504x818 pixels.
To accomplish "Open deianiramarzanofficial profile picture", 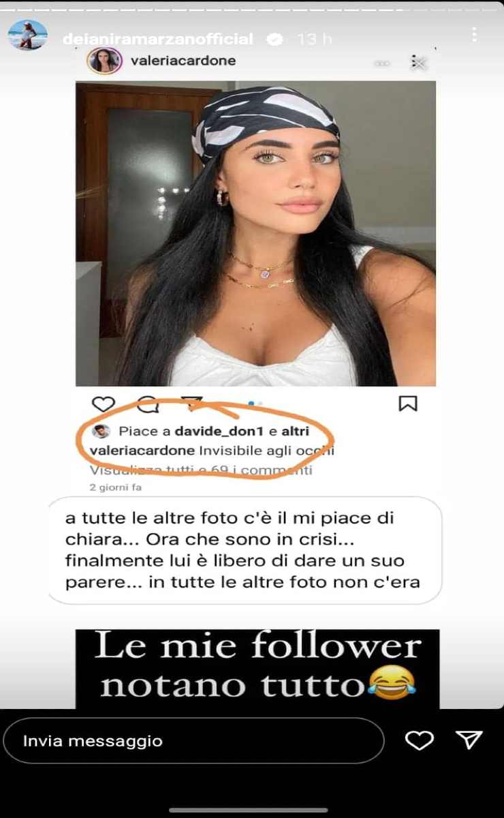I will (x=28, y=34).
